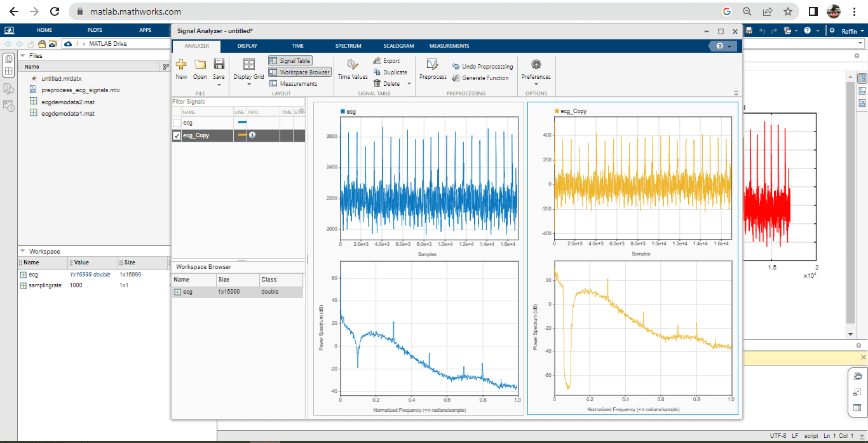Click the browser reload button
868x443 pixels.
click(55, 11)
